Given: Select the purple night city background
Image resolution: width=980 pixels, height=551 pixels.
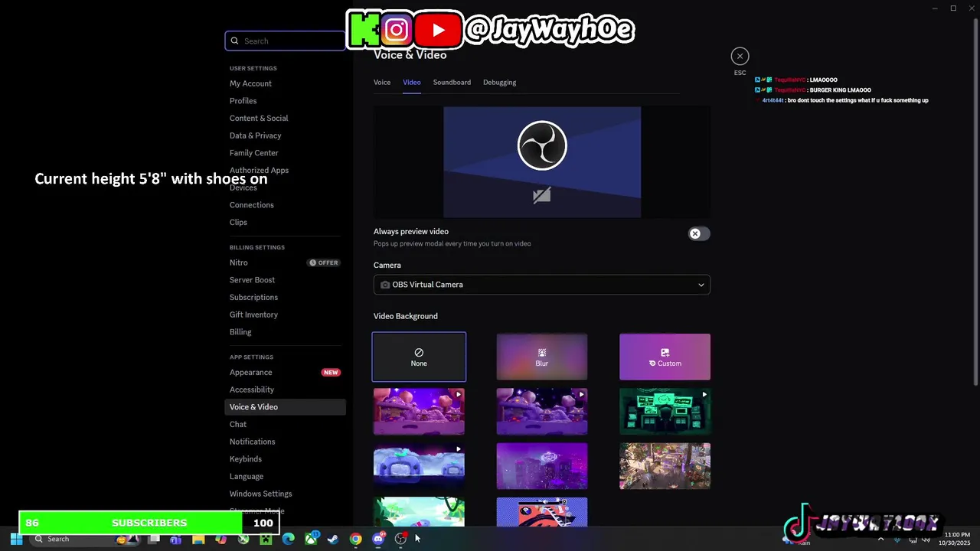Looking at the screenshot, I should 542,466.
